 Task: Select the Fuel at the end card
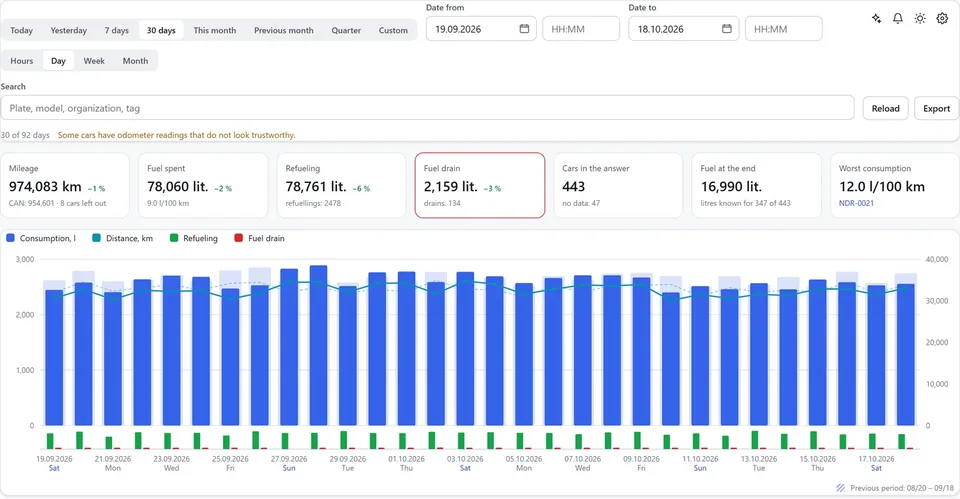(x=756, y=186)
